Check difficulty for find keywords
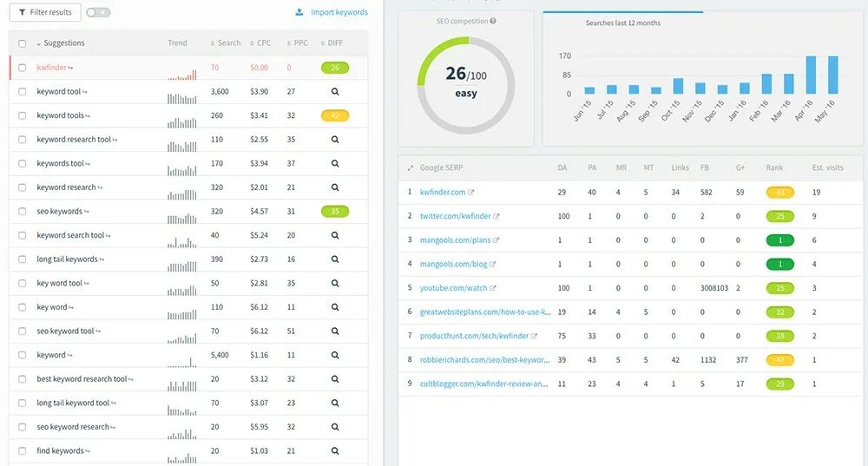The height and width of the screenshot is (466, 868). point(335,451)
